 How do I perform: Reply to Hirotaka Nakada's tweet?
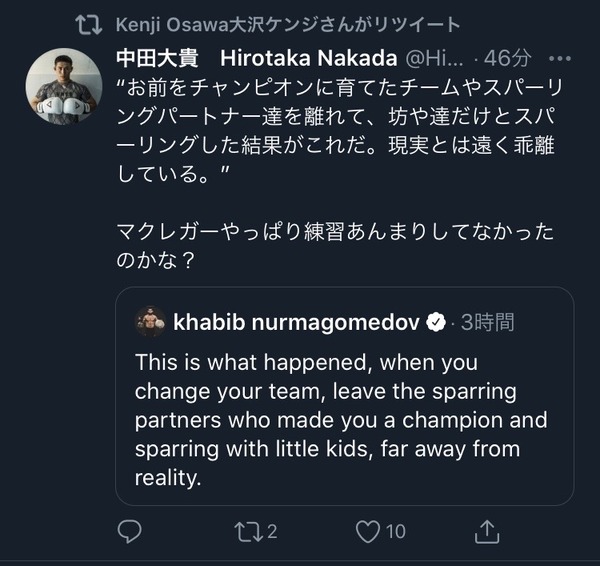pyautogui.click(x=129, y=531)
